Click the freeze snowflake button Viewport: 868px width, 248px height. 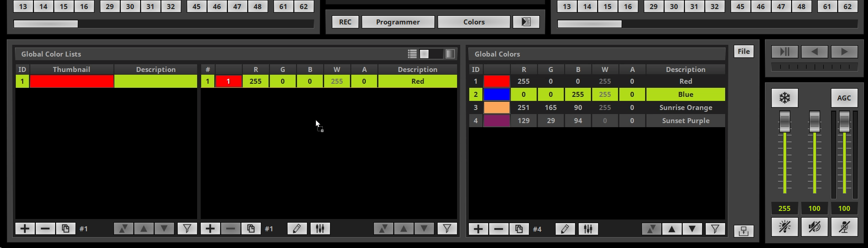(785, 98)
